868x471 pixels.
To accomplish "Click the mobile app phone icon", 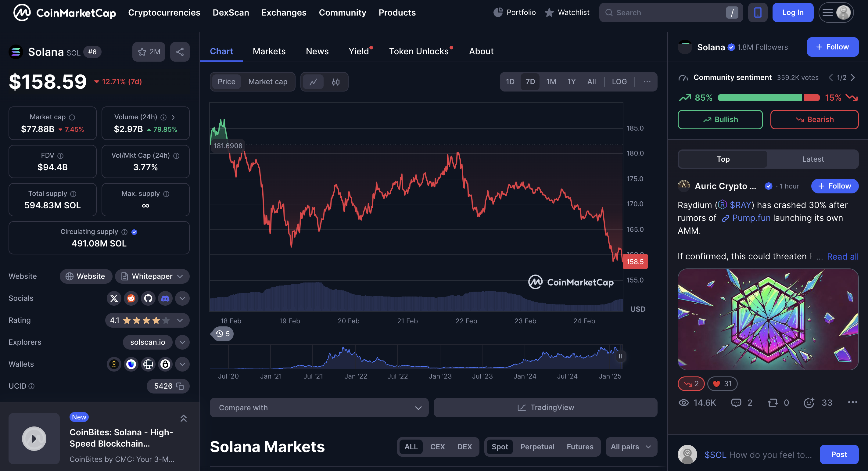I will (x=758, y=13).
